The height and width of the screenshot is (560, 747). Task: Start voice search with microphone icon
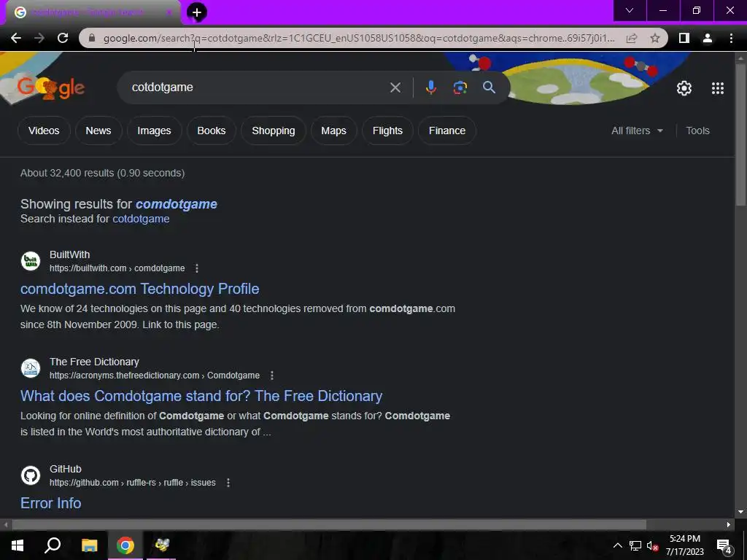click(431, 87)
